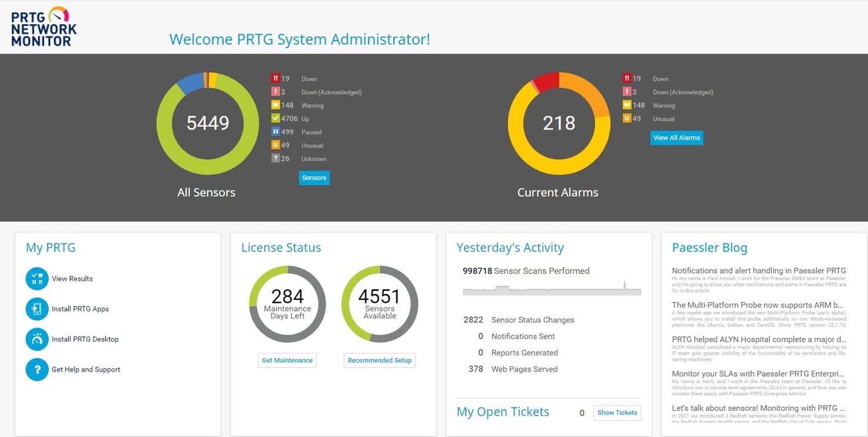Image resolution: width=868 pixels, height=437 pixels.
Task: Open View Results via its circular icon
Action: click(37, 279)
